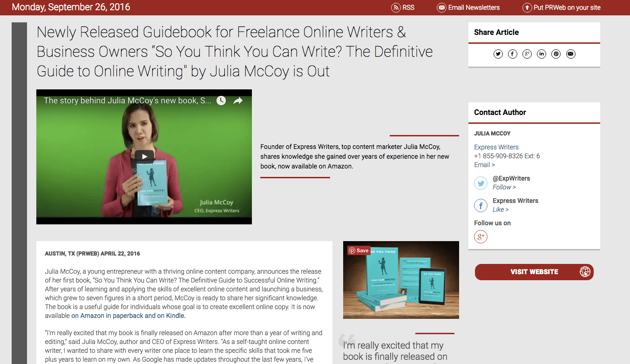Click the Google Plus icon under Follow us on
Viewport: 630px width, 364px height.
(x=481, y=237)
